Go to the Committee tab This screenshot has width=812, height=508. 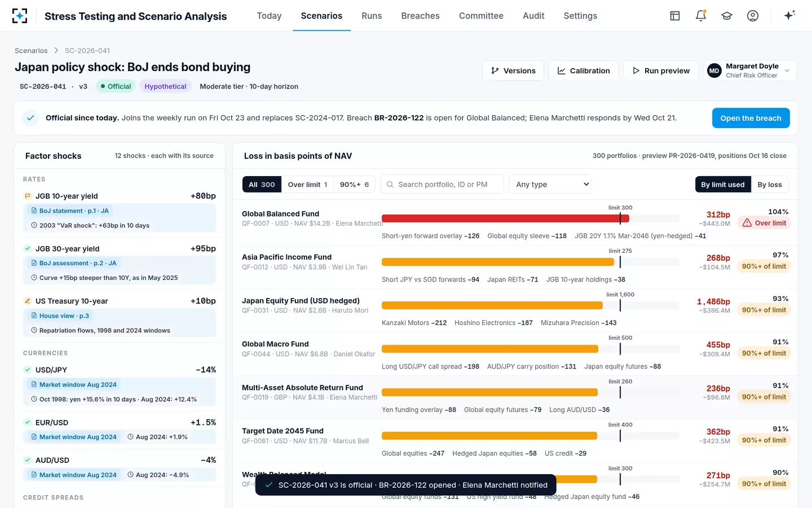point(481,16)
